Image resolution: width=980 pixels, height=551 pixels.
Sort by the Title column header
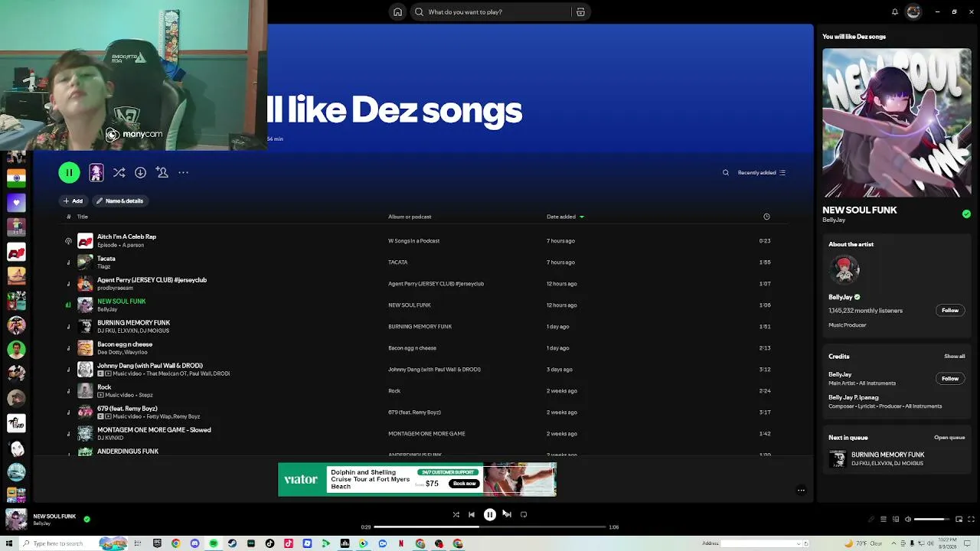[83, 217]
